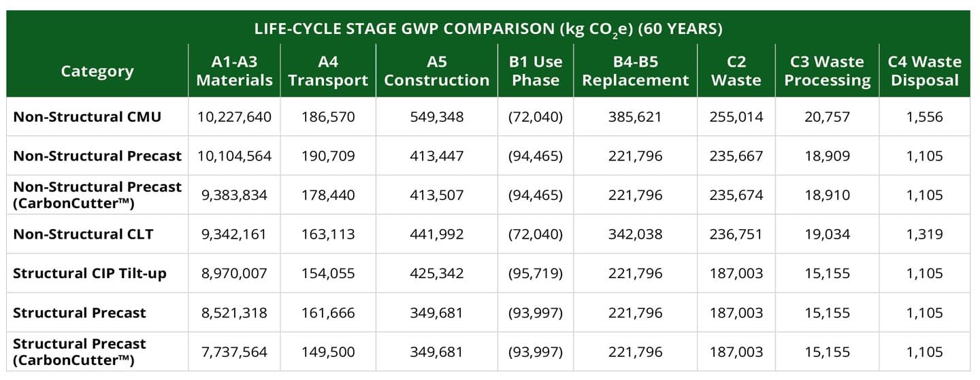
Task: Select the 441,992 construction value
Action: [x=436, y=235]
